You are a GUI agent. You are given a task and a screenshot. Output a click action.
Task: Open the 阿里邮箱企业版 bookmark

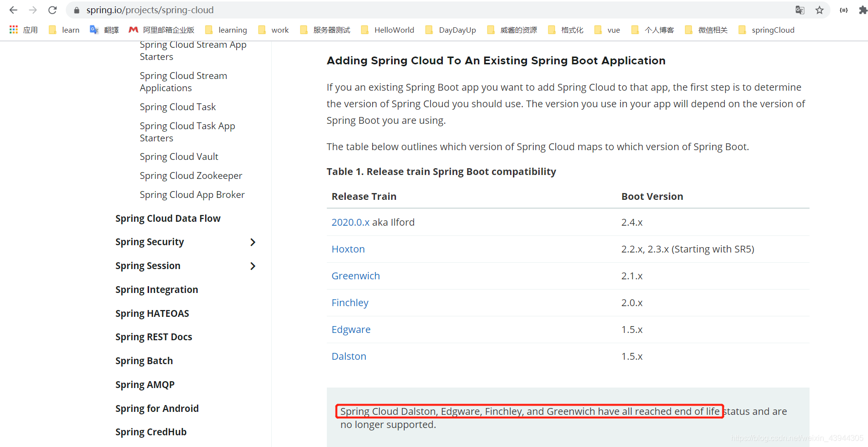point(162,30)
